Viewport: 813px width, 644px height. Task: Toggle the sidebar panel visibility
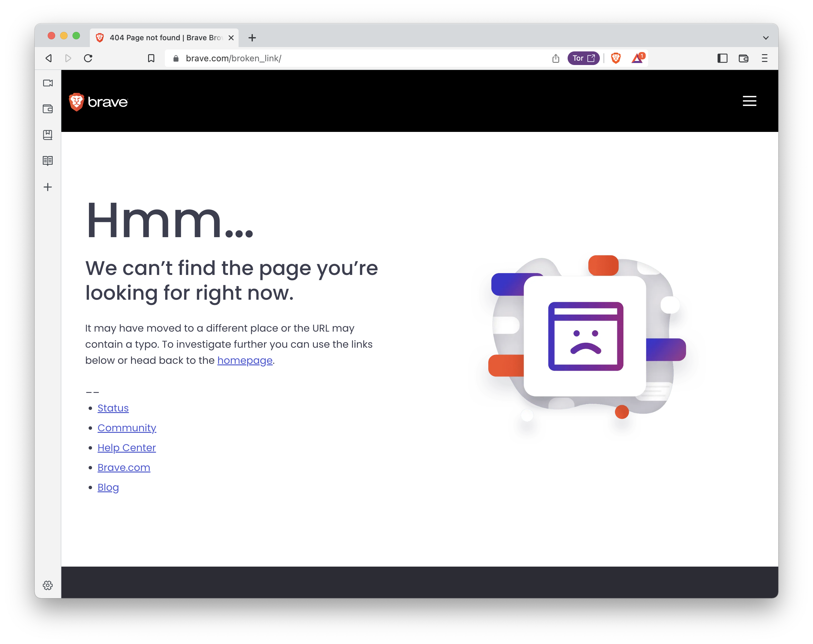click(x=723, y=58)
